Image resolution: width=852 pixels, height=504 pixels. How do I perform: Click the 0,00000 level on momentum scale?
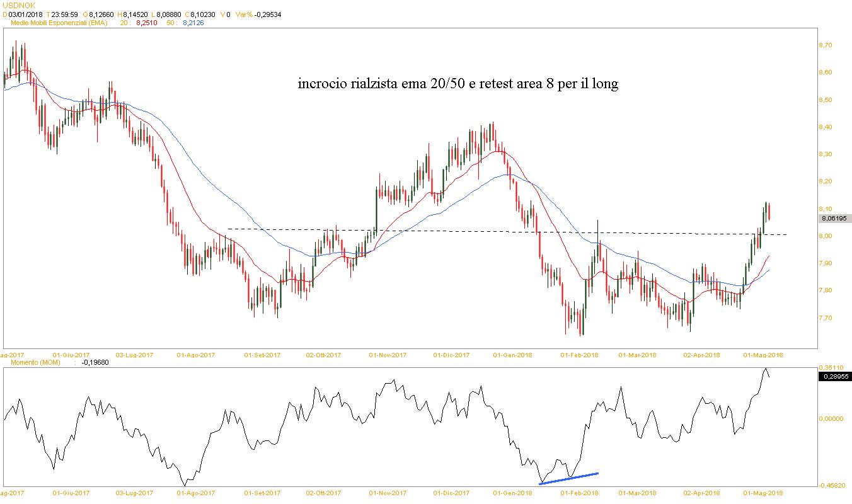pos(831,418)
